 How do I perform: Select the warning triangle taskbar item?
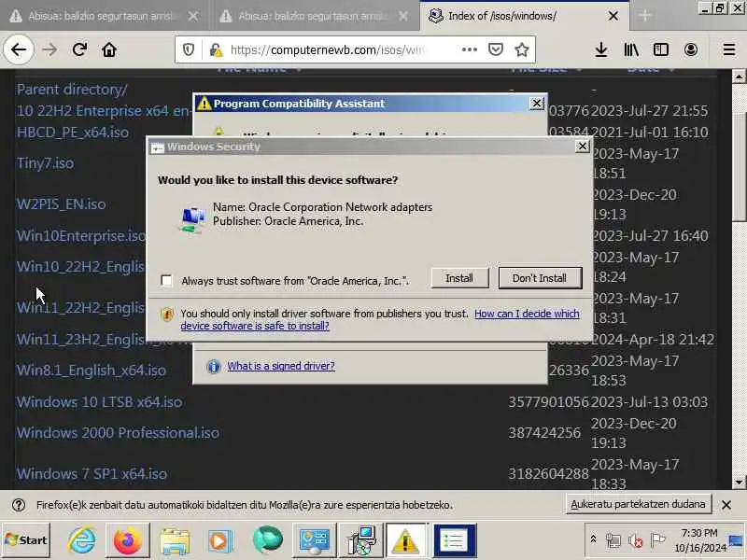tap(405, 540)
